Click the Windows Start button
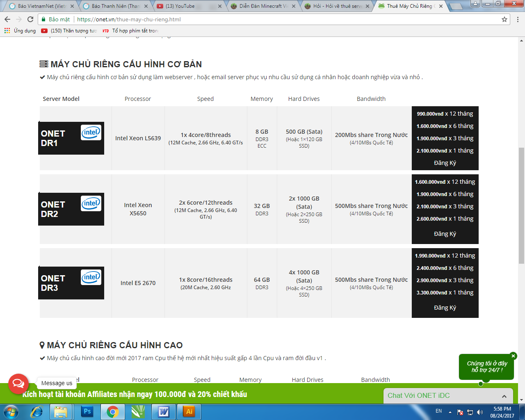 pos(11,412)
